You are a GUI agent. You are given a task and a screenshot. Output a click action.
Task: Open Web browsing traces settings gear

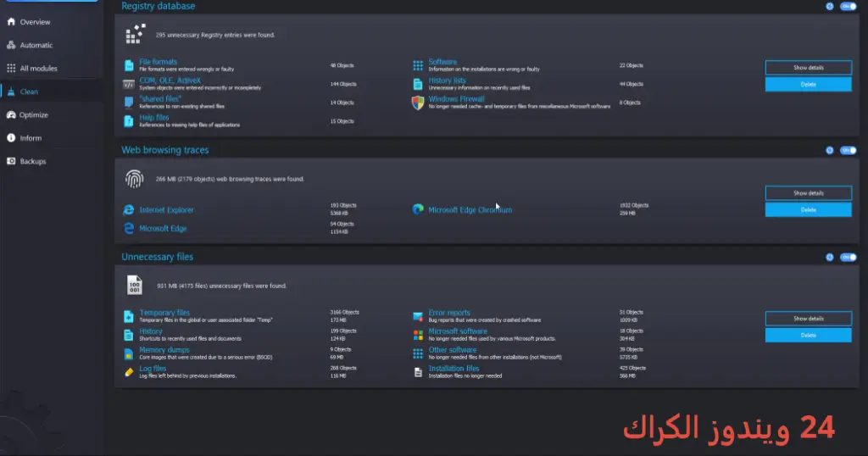coord(829,150)
